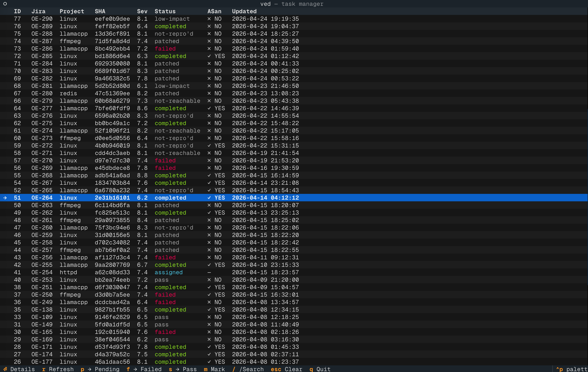Click the SHA column header
Image resolution: width=588 pixels, height=372 pixels.
pos(100,11)
